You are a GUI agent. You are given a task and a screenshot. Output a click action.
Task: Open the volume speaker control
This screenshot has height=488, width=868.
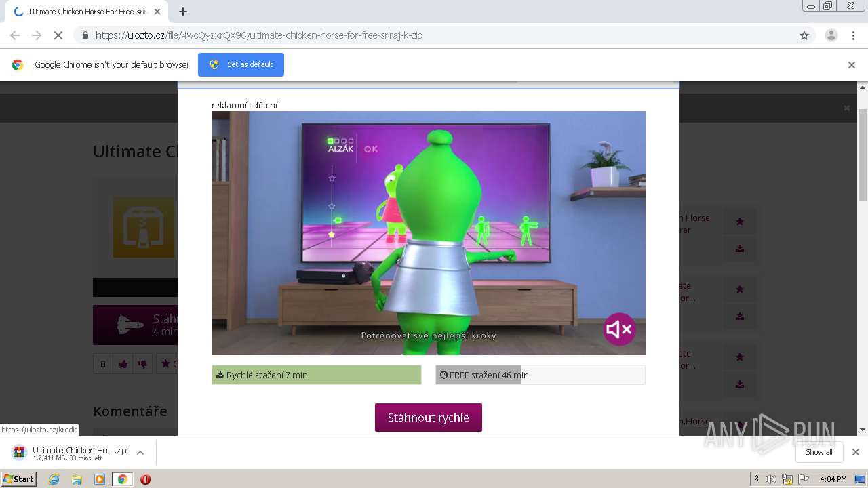(771, 479)
